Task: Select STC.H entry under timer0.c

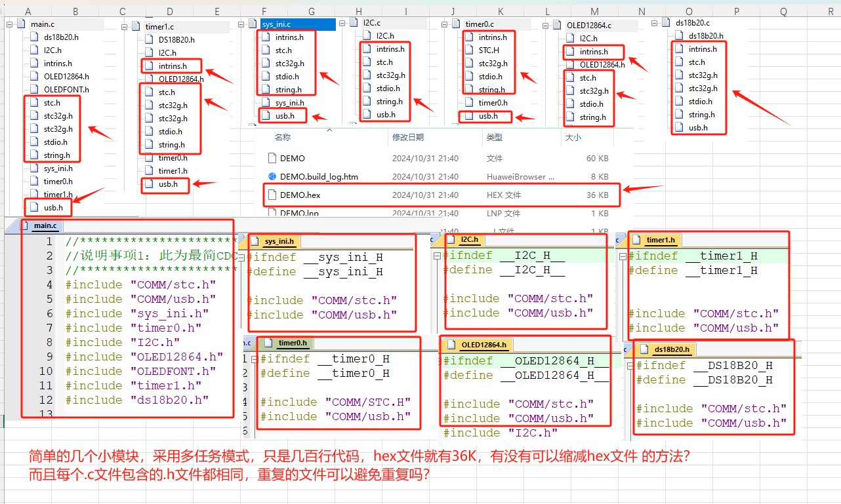Action: point(488,50)
